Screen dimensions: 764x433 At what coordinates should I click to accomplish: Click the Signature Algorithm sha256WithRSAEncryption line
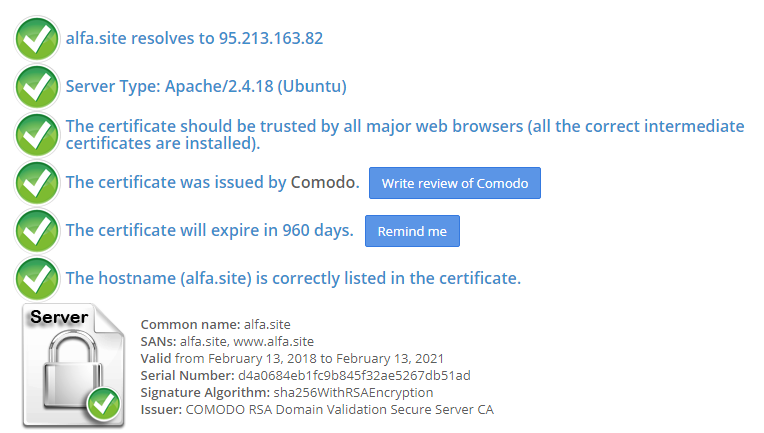tap(287, 393)
